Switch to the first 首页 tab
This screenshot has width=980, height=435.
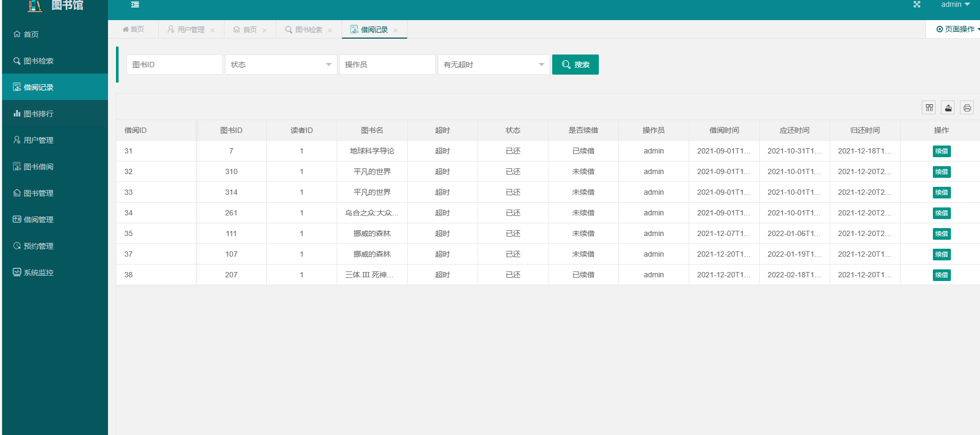(133, 29)
